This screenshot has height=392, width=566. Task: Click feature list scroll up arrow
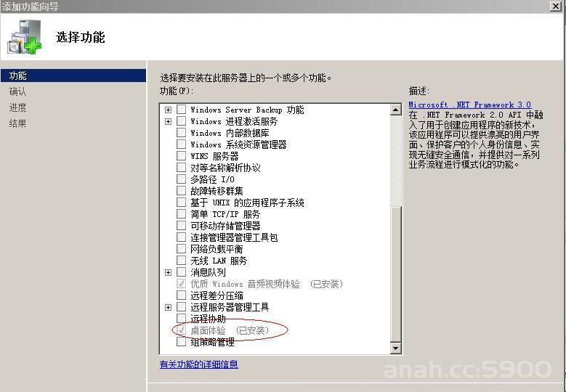tap(396, 110)
